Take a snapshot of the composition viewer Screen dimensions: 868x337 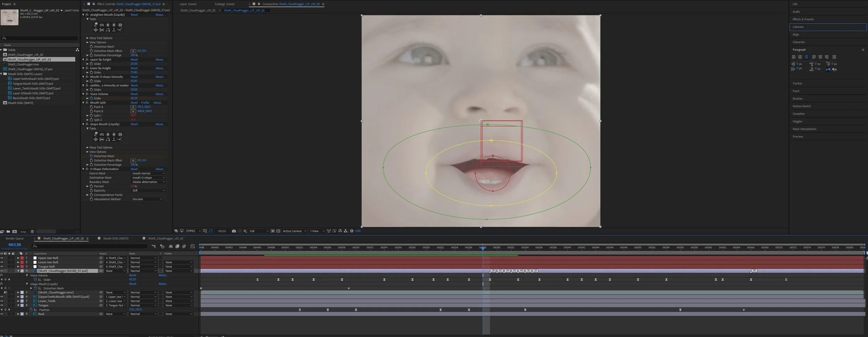tap(234, 231)
